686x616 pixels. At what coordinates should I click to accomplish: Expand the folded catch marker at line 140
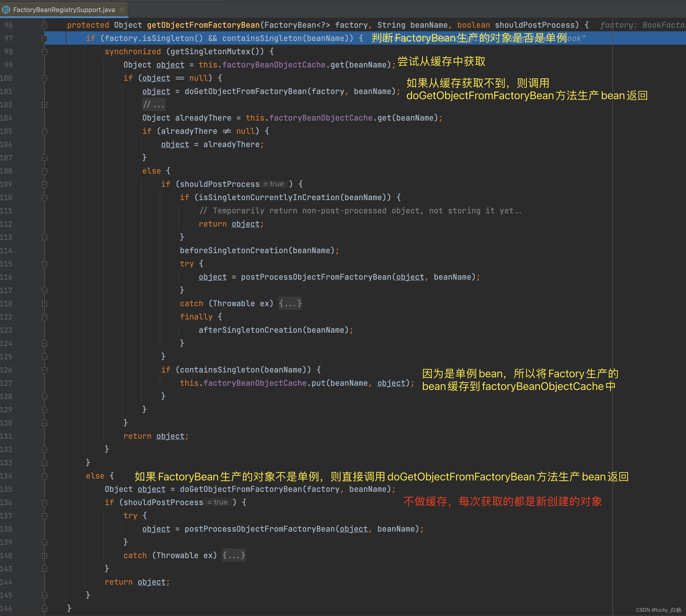(44, 556)
